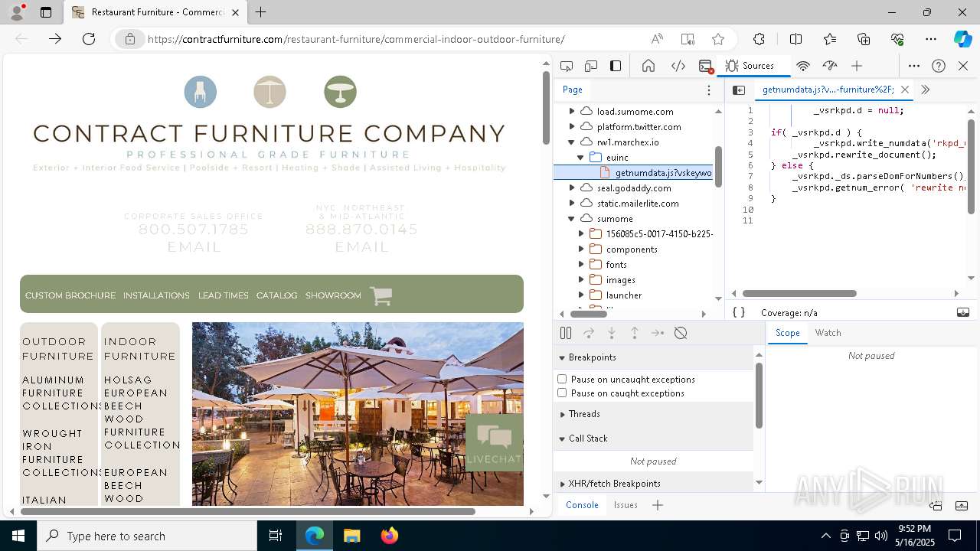Hide the navigator sidebar toggle icon

(739, 90)
